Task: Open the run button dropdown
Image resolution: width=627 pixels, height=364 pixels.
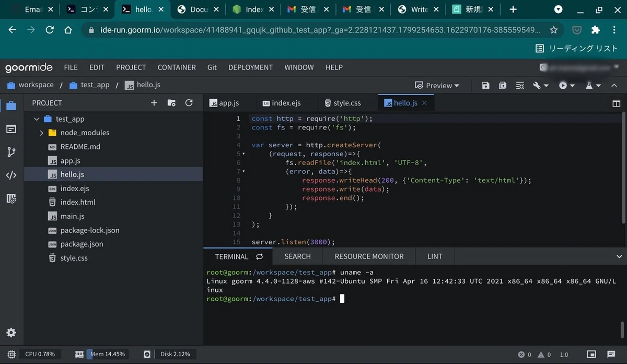Action: (x=566, y=86)
